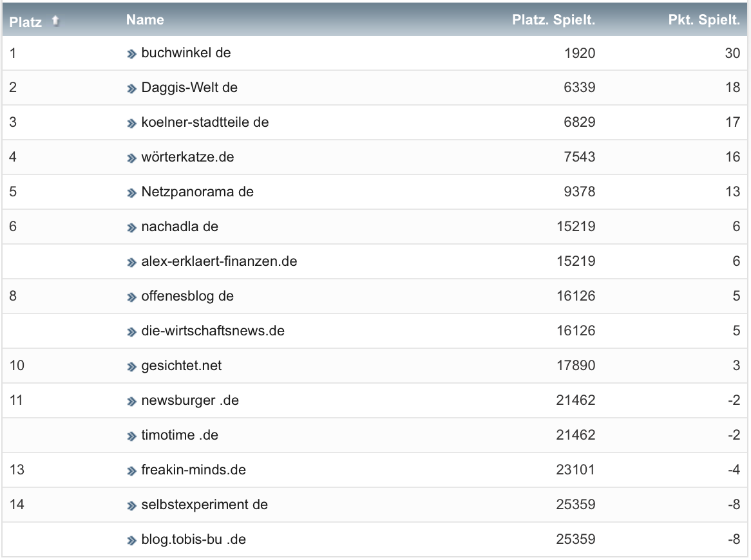Open the selbstexperiment de link
The height and width of the screenshot is (560, 751).
pyautogui.click(x=204, y=505)
